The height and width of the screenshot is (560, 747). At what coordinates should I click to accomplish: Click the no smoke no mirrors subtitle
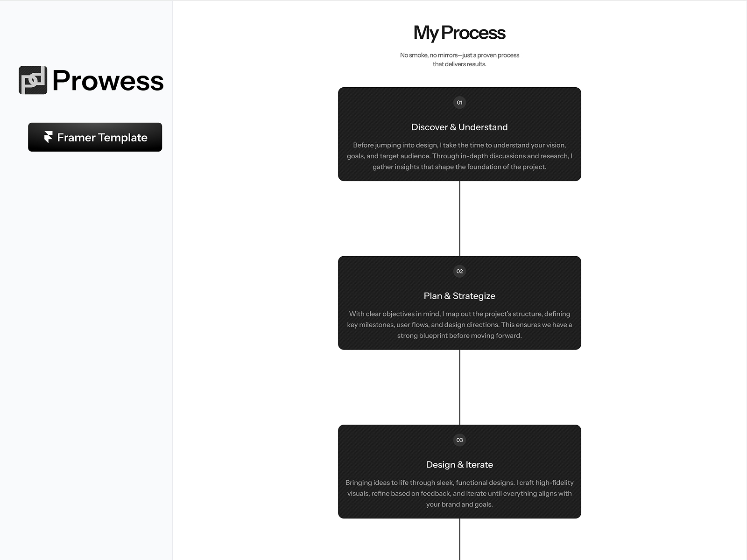[459, 59]
